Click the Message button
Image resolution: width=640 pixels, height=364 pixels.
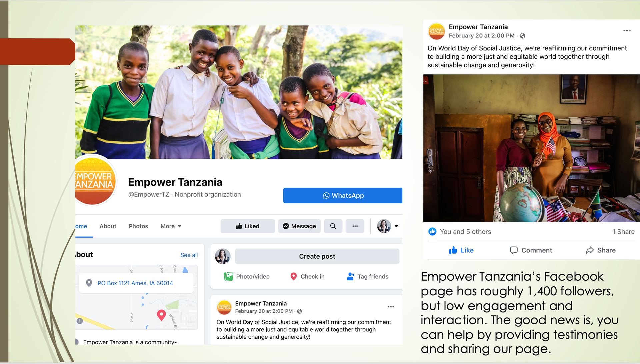(x=299, y=226)
